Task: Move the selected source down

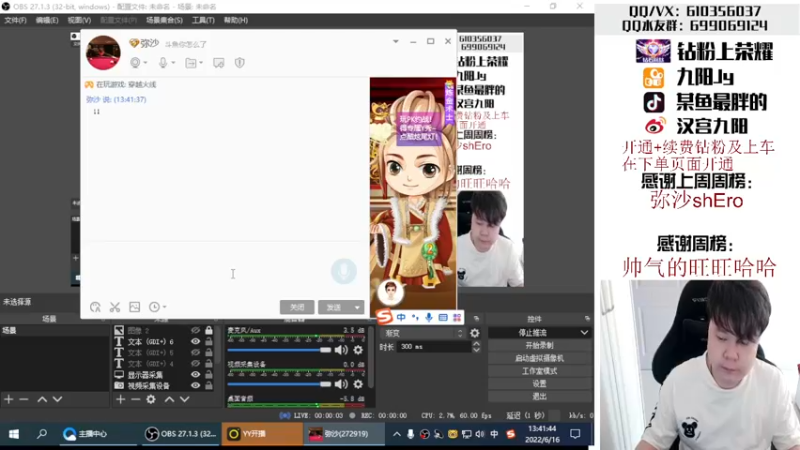Action: 185,399
